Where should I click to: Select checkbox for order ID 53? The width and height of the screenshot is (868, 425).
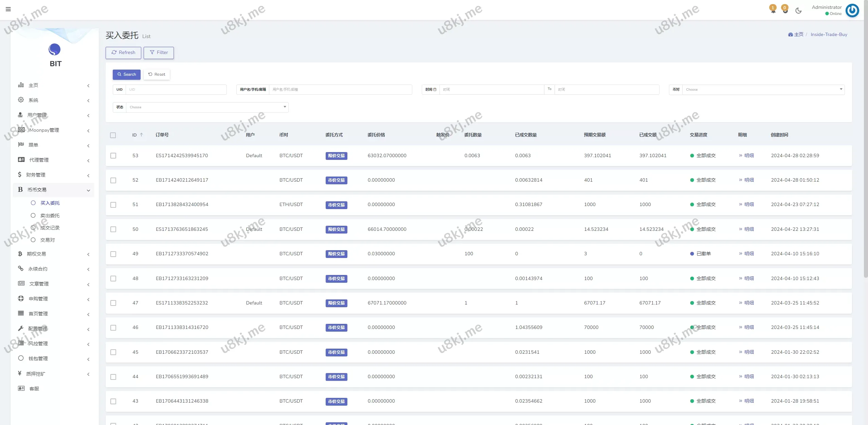pyautogui.click(x=113, y=155)
